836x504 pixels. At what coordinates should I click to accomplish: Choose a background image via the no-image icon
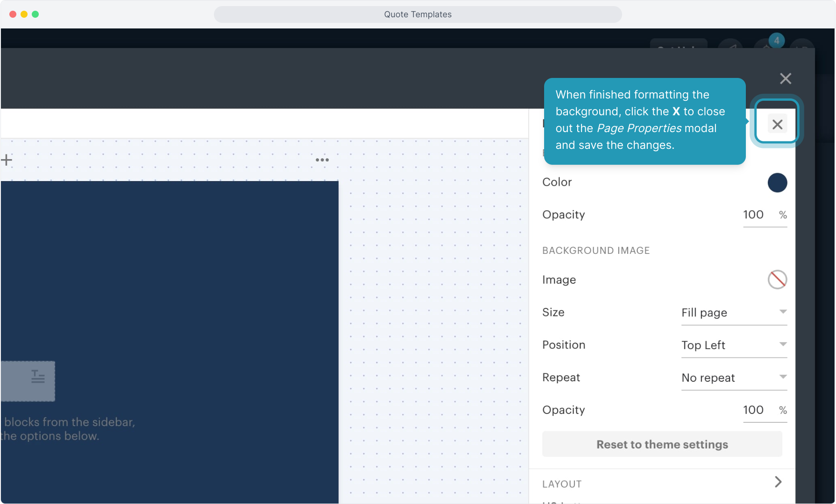click(777, 280)
